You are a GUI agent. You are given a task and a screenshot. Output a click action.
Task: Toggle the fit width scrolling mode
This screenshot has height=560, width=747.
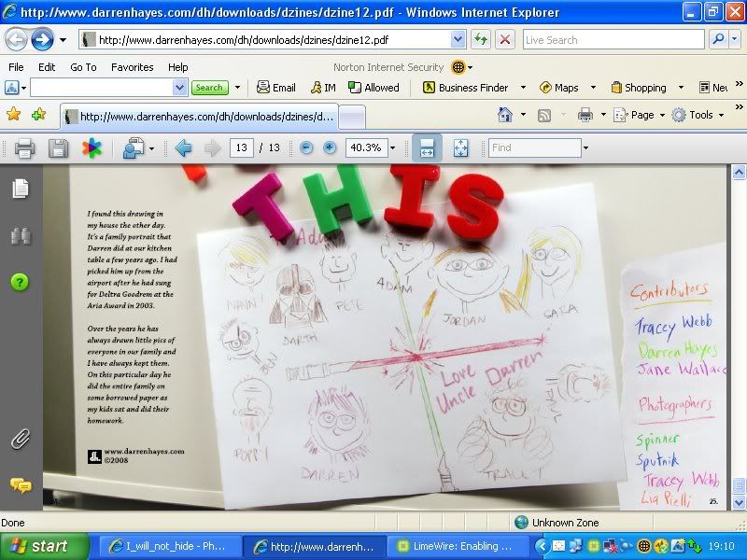coord(427,147)
